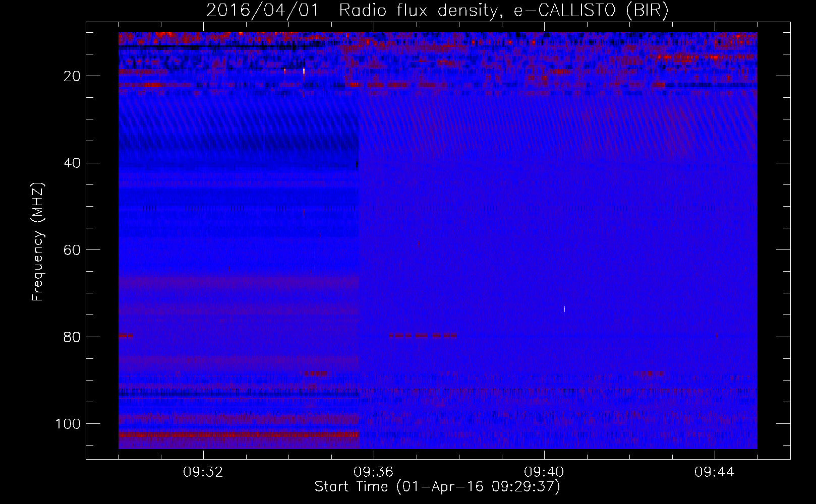Click the 09:40 time tick label
Image resolution: width=816 pixels, height=504 pixels.
pyautogui.click(x=544, y=472)
